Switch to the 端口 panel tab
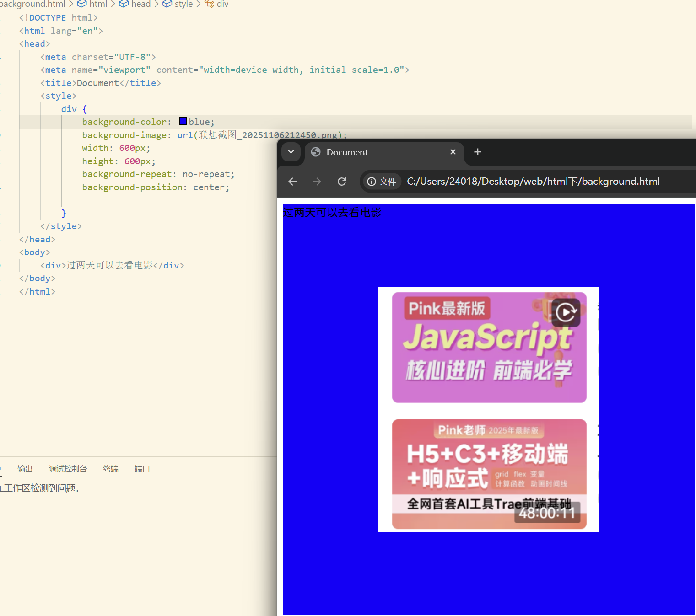This screenshot has height=616, width=696. 142,469
